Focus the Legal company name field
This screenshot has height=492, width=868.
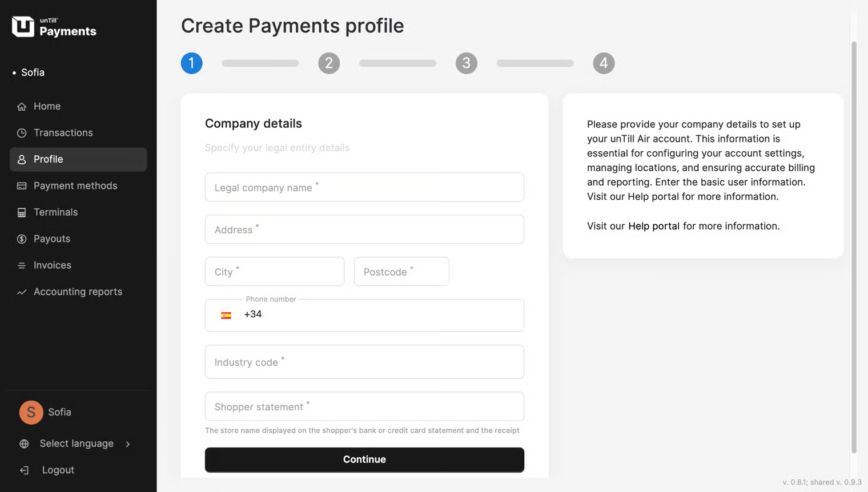point(364,187)
